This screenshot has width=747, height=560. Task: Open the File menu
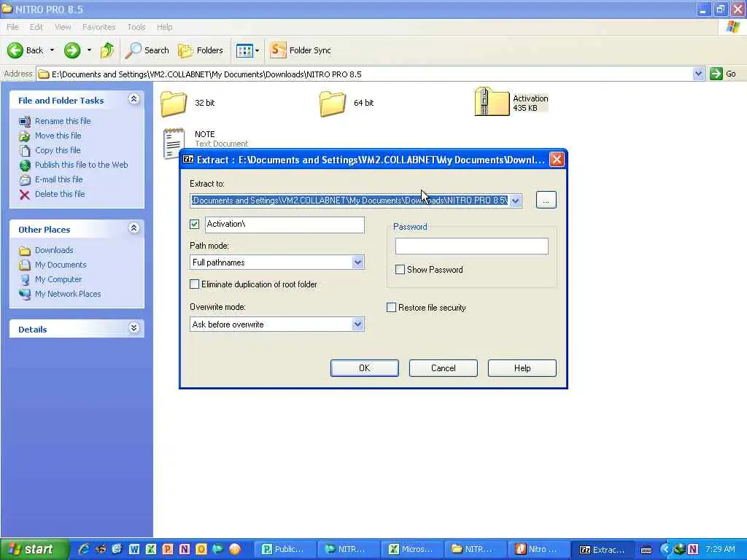pos(12,27)
